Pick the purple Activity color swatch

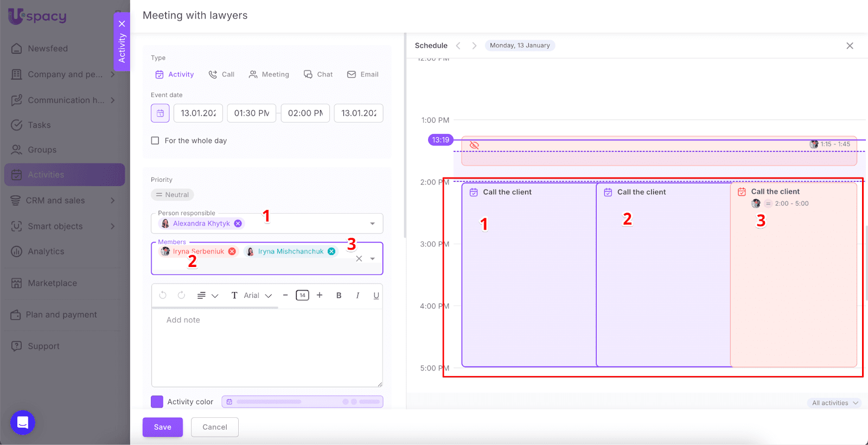(x=157, y=402)
